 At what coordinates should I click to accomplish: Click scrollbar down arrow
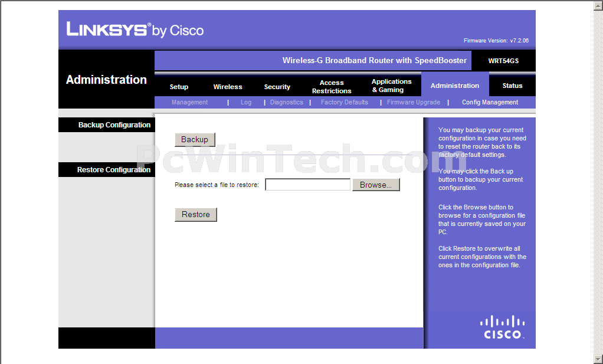click(x=599, y=359)
